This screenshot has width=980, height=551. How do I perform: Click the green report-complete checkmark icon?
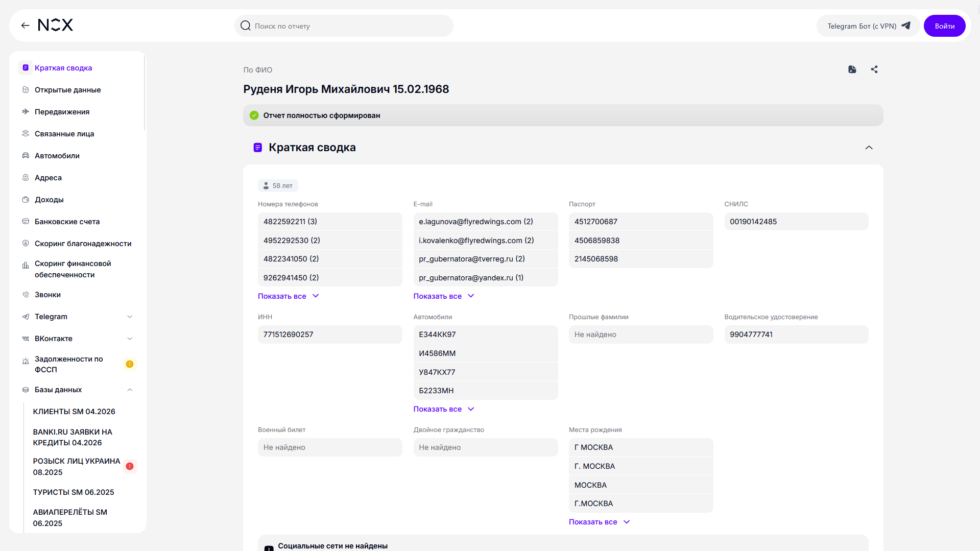point(254,115)
